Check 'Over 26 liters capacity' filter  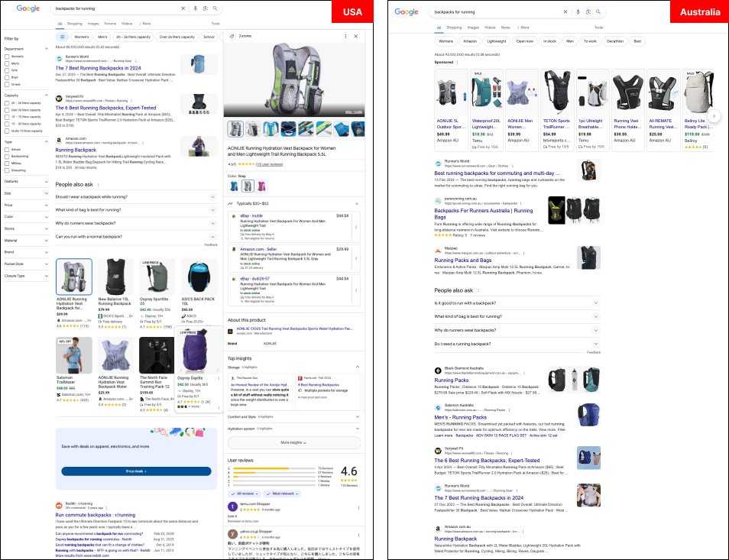(7, 110)
